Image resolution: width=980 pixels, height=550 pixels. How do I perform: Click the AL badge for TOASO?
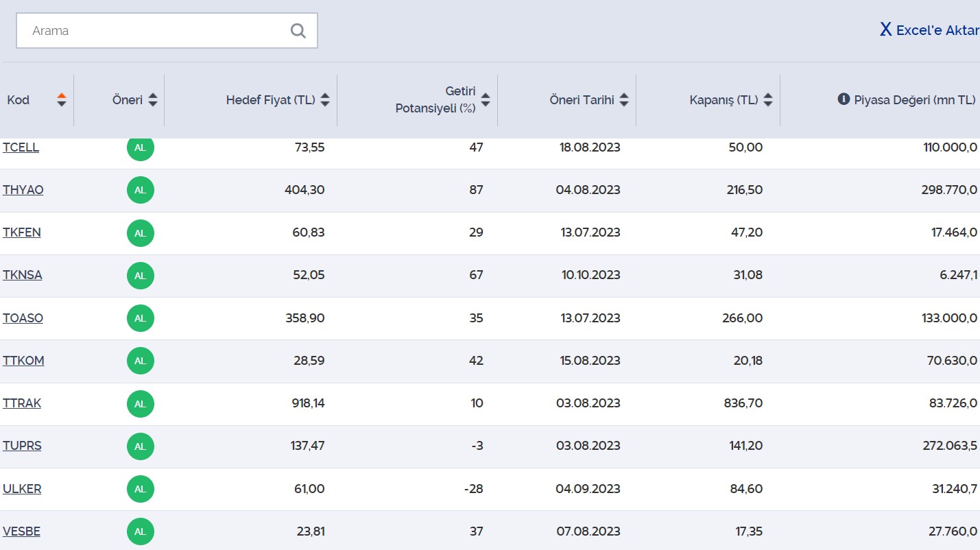tap(141, 318)
